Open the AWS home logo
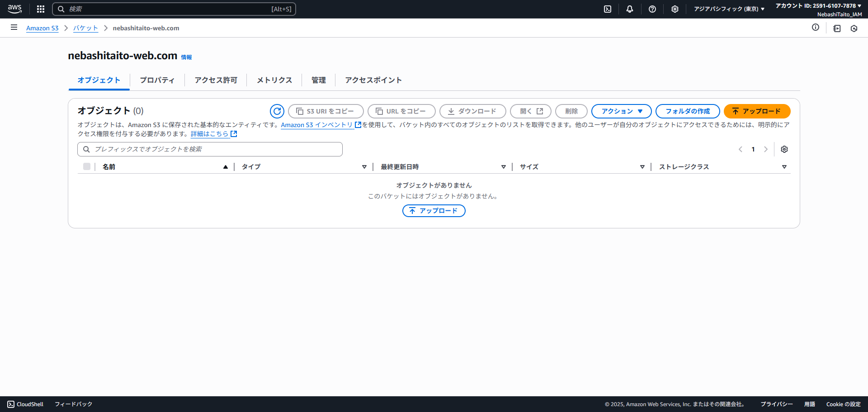The width and height of the screenshot is (868, 412). (14, 9)
